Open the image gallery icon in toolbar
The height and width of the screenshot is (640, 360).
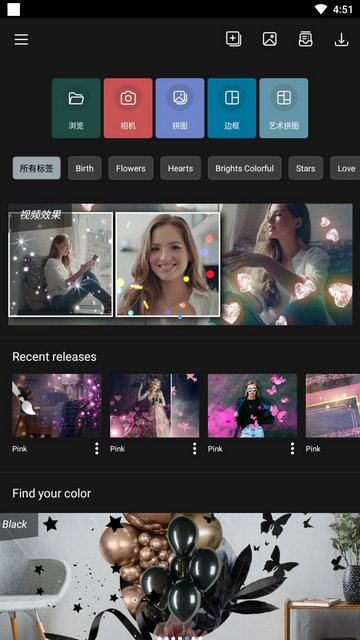click(x=269, y=39)
